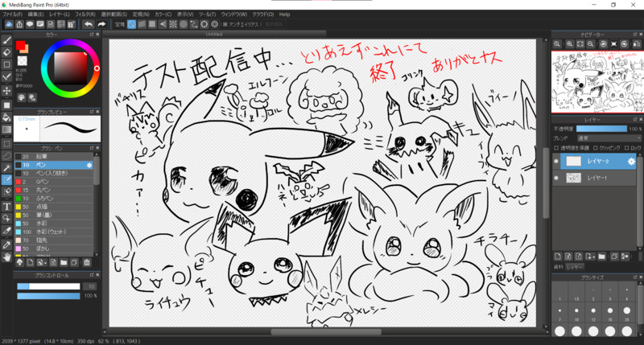The width and height of the screenshot is (644, 345).
Task: Select the 丸ペン brush in the list
Action: point(54,190)
